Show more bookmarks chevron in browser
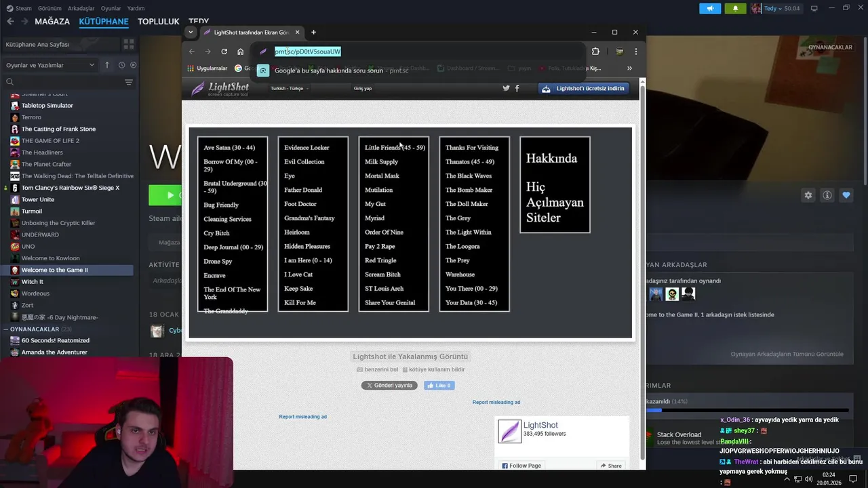The image size is (868, 488). click(x=629, y=68)
